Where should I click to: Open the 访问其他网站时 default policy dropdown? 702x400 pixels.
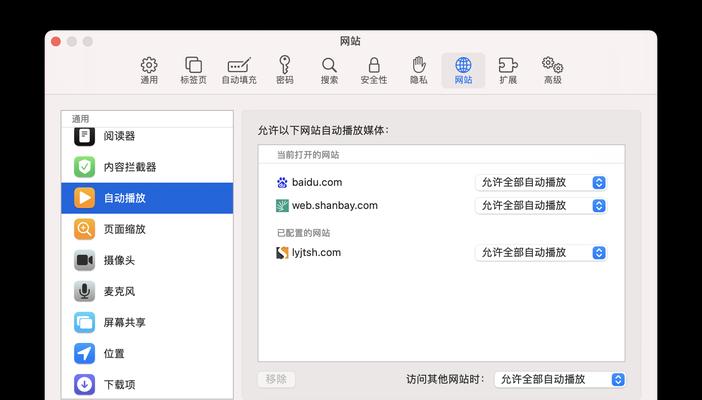[x=560, y=379]
